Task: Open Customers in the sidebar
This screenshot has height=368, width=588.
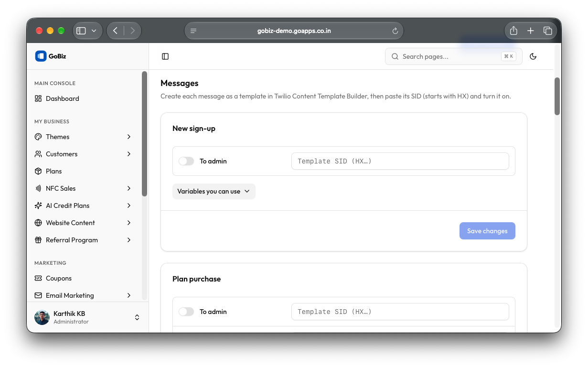Action: (83, 154)
